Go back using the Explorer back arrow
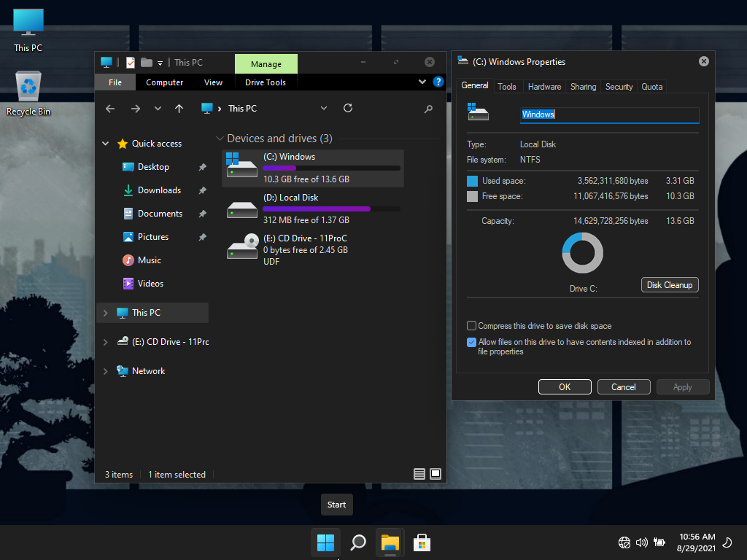Screen dimensions: 747x560 coord(110,109)
